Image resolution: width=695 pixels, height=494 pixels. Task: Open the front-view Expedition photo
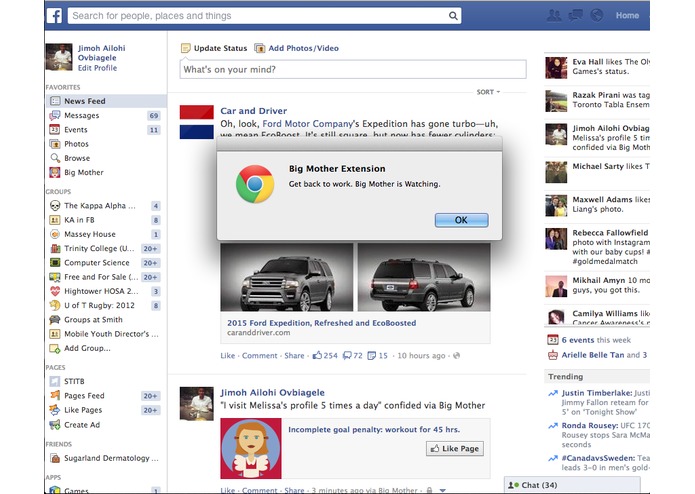tap(287, 277)
